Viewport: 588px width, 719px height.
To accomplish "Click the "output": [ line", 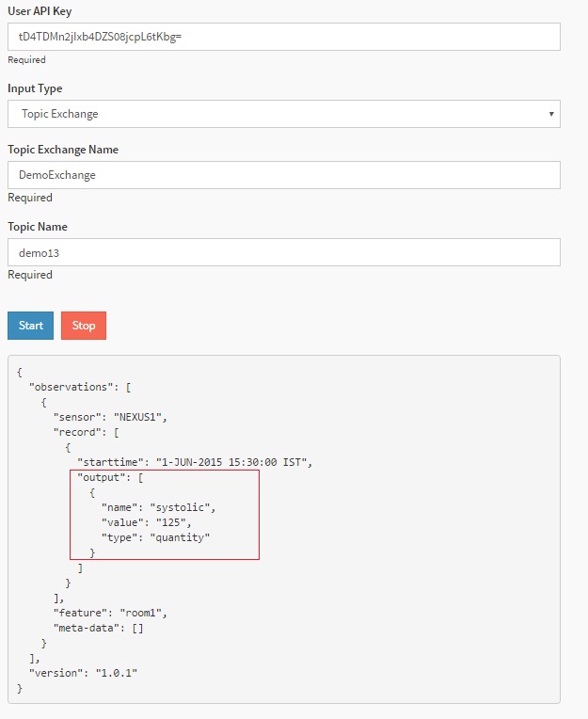I will [110, 477].
